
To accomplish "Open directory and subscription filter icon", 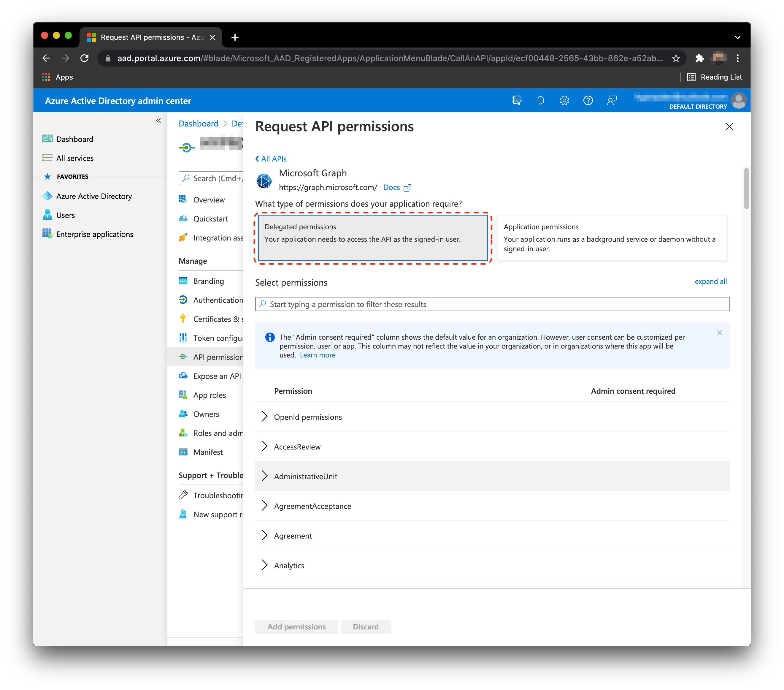I will [517, 101].
